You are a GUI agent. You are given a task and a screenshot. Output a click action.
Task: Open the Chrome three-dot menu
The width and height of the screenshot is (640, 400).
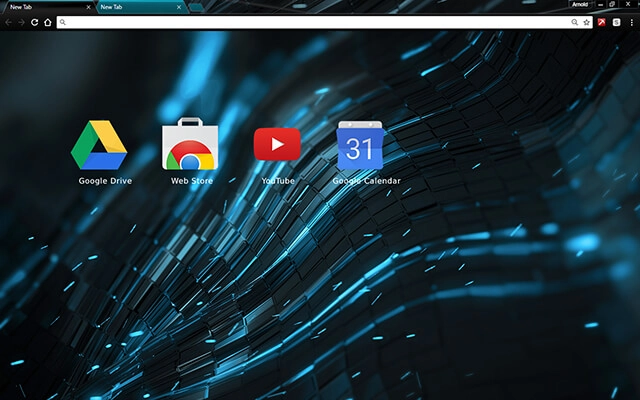[631, 22]
